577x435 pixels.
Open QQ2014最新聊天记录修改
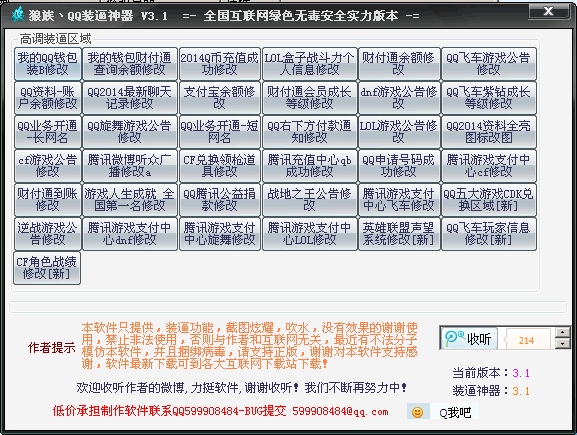[130, 98]
